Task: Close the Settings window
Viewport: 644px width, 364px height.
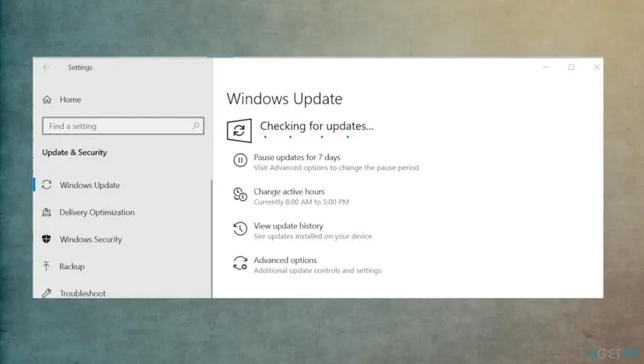Action: coord(597,67)
